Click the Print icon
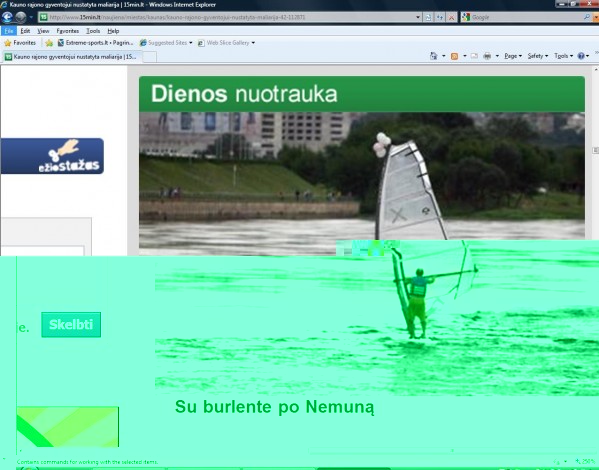 pos(487,56)
